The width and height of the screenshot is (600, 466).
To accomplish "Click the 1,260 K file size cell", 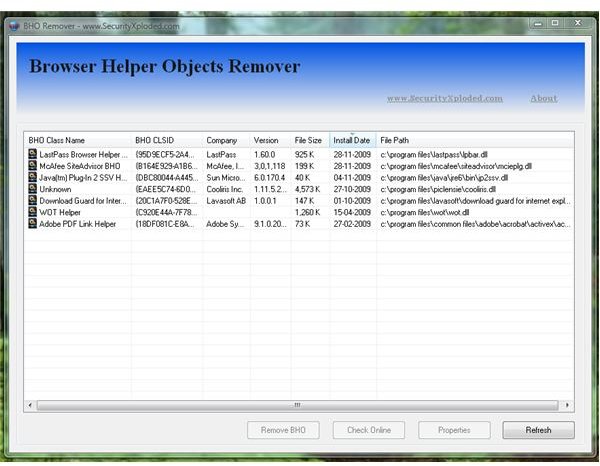I will 308,212.
